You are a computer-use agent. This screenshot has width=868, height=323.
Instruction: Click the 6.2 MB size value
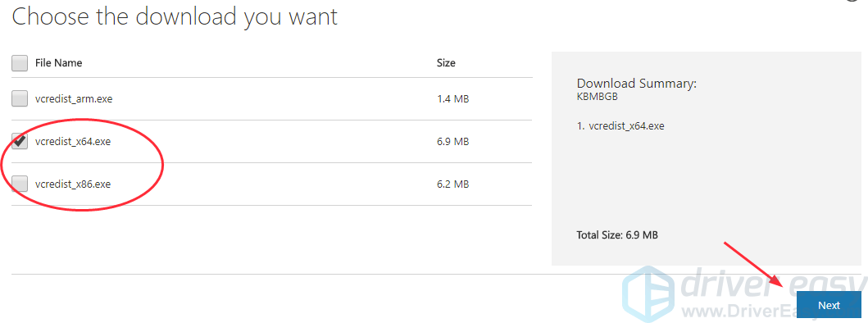[452, 184]
